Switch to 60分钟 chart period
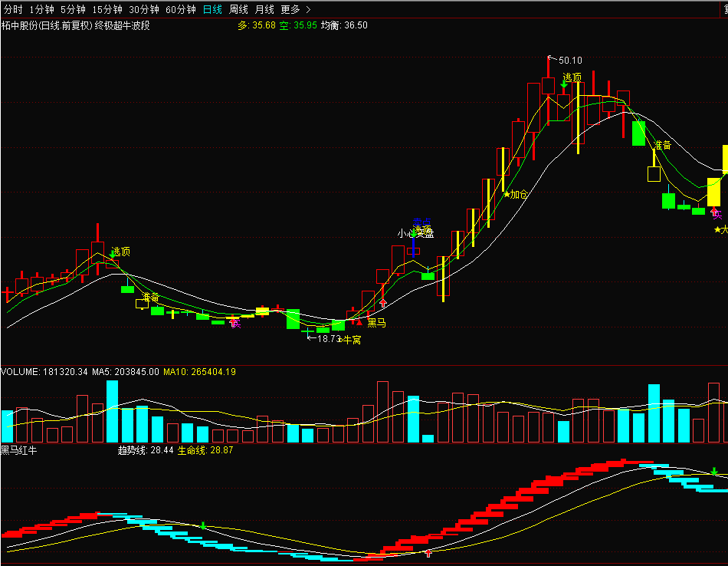Viewport: 728px width, 566px height. (181, 9)
